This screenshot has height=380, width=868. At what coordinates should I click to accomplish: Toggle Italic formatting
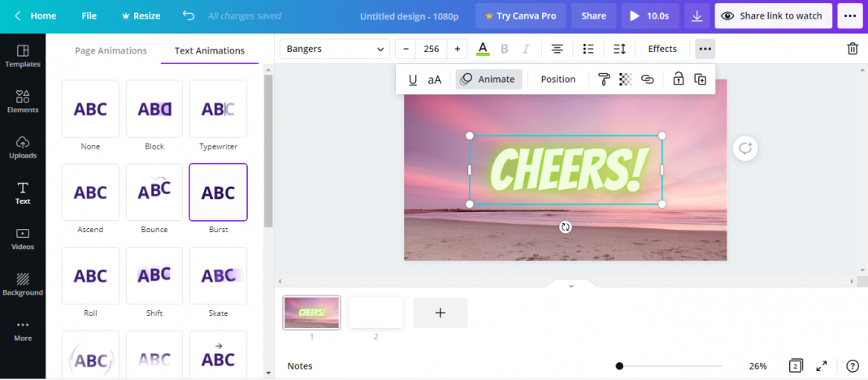click(526, 49)
